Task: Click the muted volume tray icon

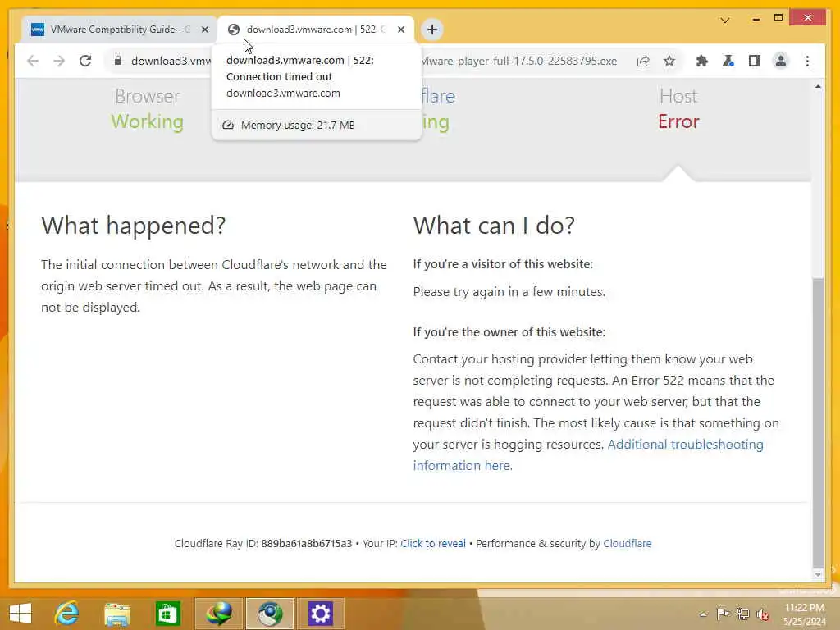Action: click(763, 614)
